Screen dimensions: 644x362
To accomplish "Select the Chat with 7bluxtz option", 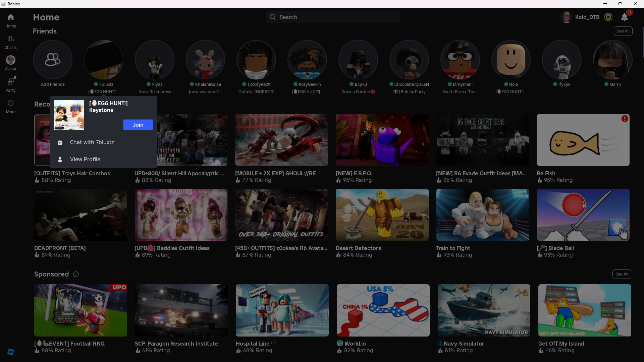I will [104, 142].
